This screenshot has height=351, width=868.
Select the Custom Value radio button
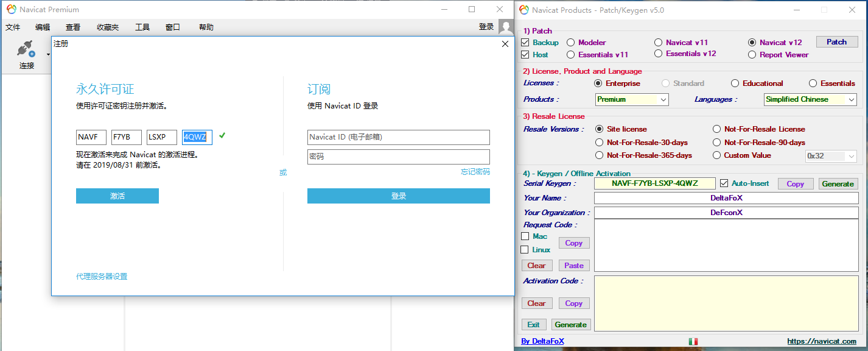point(716,155)
